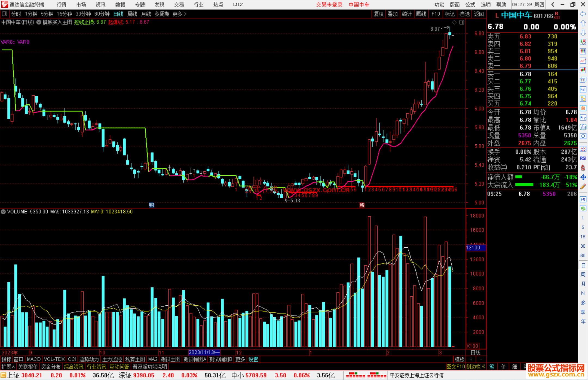Click the plus zoom button beside 模板
This screenshot has height=380, width=588.
pos(471,359)
